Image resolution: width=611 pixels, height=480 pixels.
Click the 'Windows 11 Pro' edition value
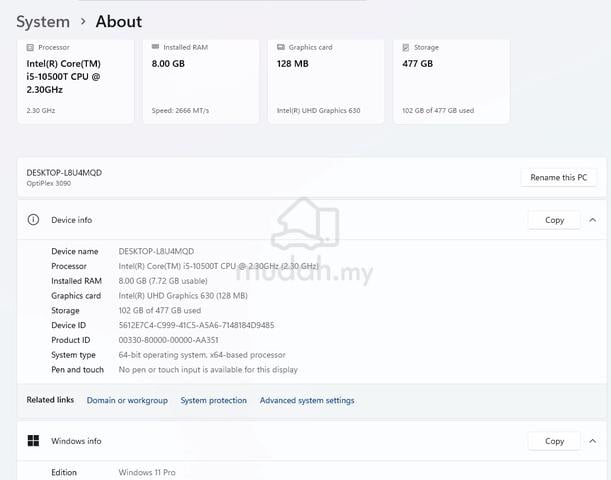click(147, 472)
